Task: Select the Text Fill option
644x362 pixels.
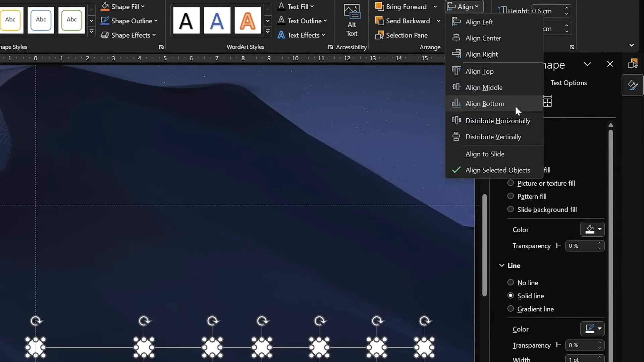Action: pos(297,6)
